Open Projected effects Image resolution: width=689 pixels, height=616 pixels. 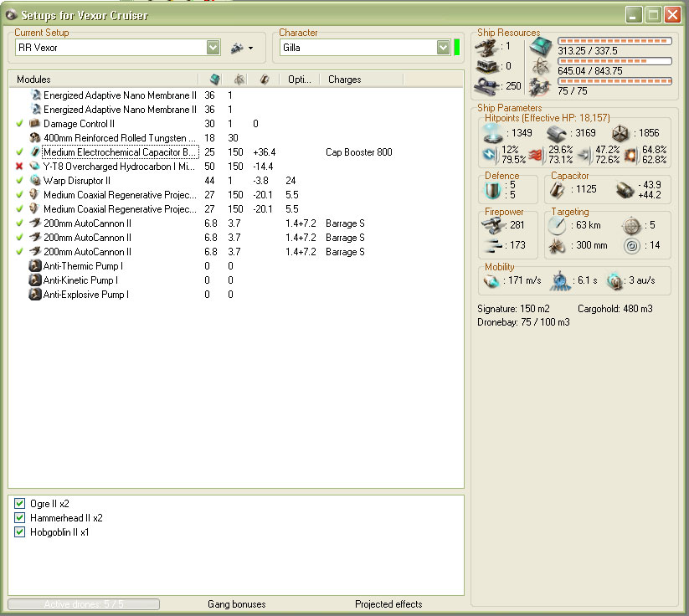388,604
